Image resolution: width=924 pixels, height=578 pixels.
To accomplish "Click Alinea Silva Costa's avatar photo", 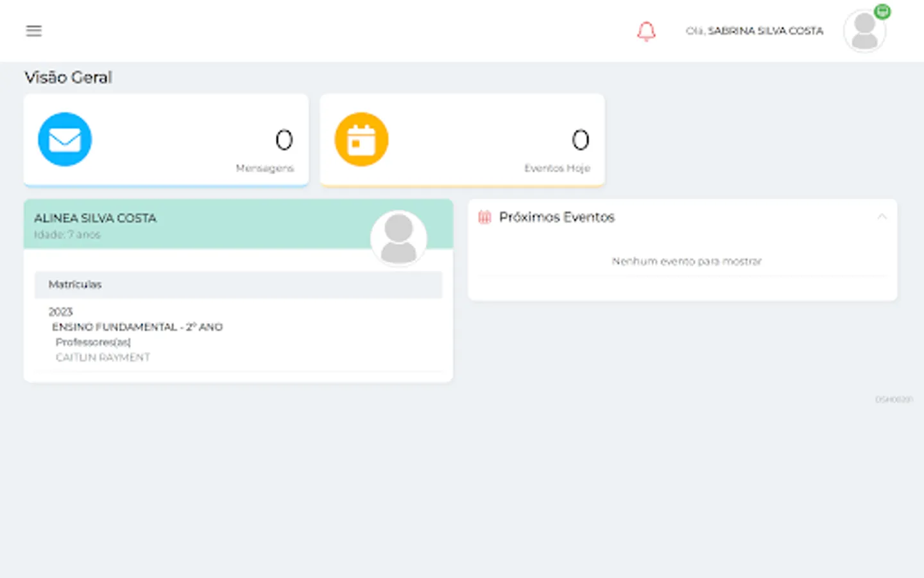I will pyautogui.click(x=398, y=238).
